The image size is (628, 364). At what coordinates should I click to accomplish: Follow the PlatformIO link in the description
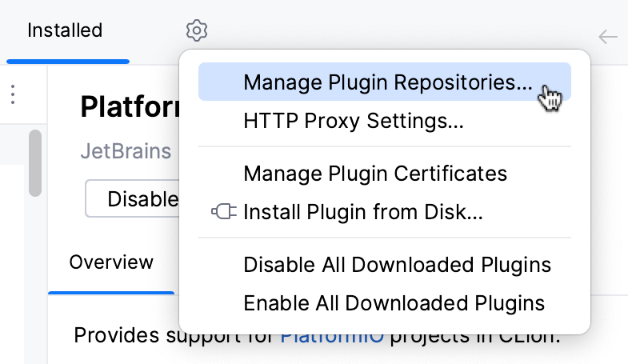(332, 335)
